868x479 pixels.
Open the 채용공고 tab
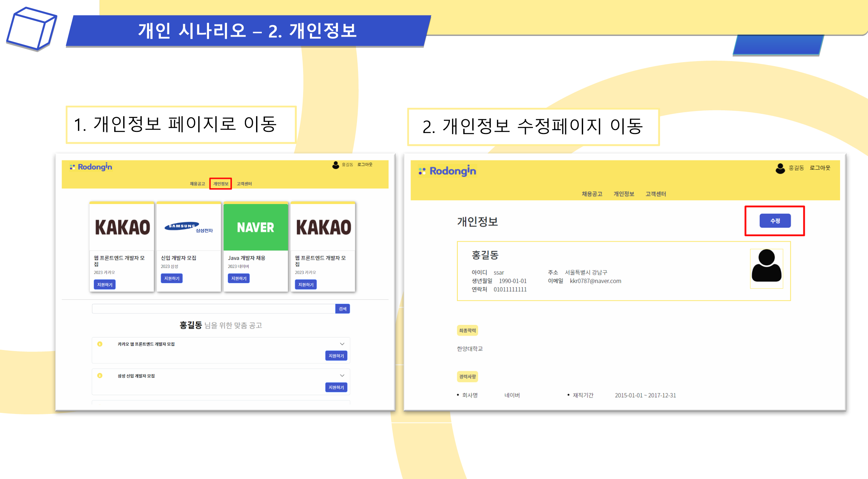click(197, 184)
